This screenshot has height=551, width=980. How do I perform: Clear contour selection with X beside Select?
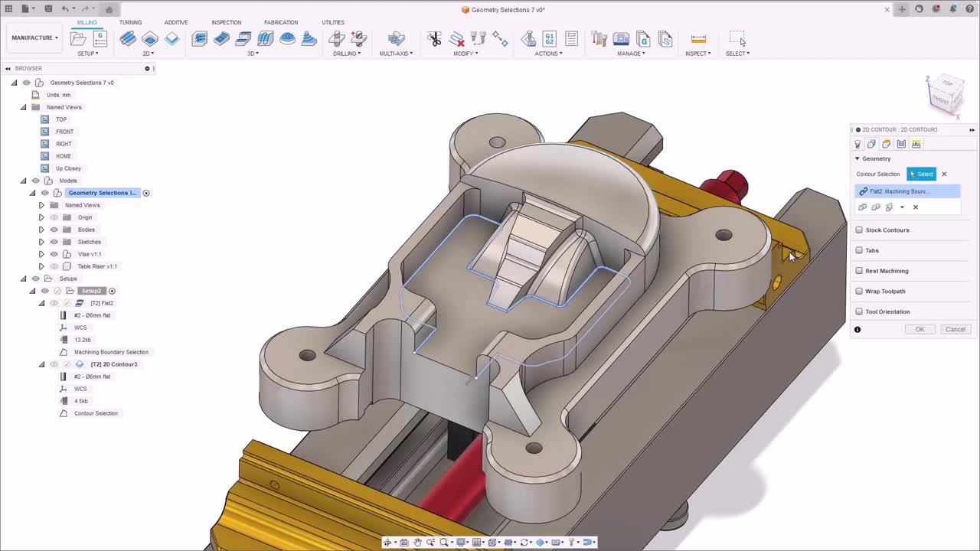tap(944, 174)
